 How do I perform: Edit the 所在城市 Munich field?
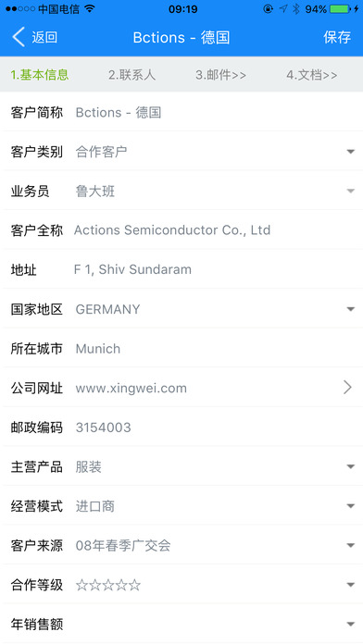tap(181, 348)
